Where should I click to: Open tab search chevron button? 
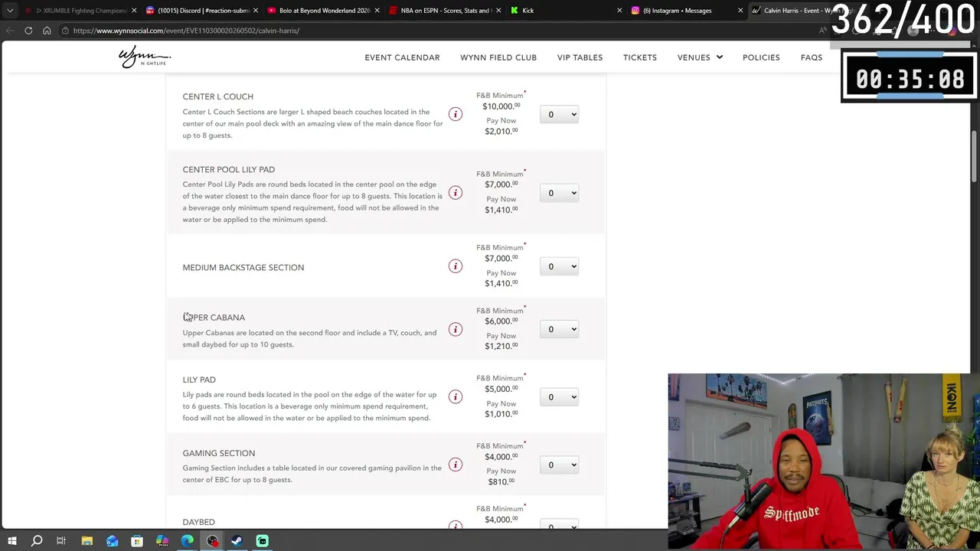pos(10,11)
